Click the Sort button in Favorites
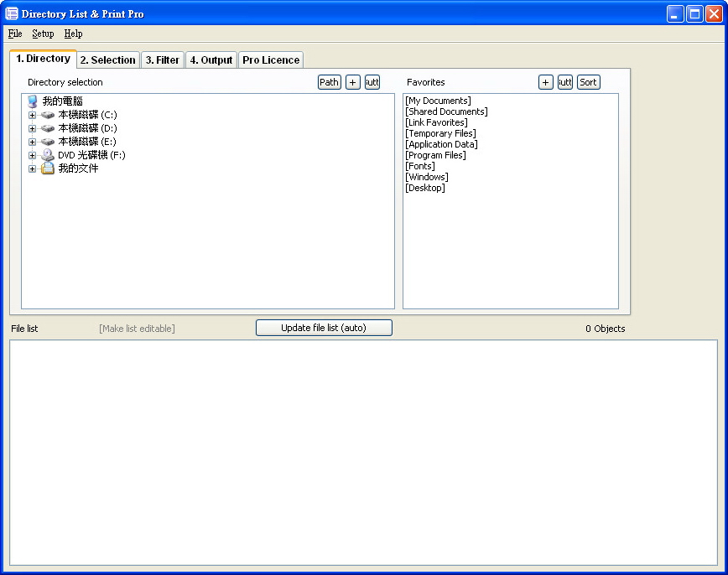Viewport: 728px width, 575px height. [x=588, y=82]
